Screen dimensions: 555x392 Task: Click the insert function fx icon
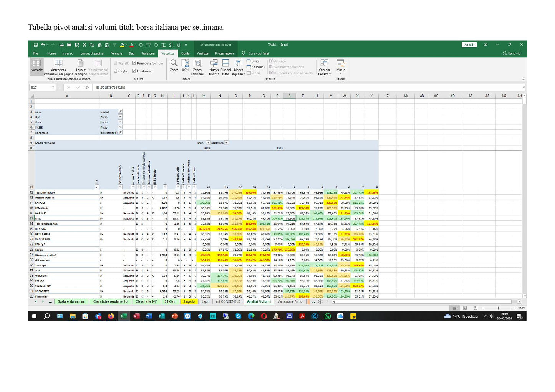point(87,88)
